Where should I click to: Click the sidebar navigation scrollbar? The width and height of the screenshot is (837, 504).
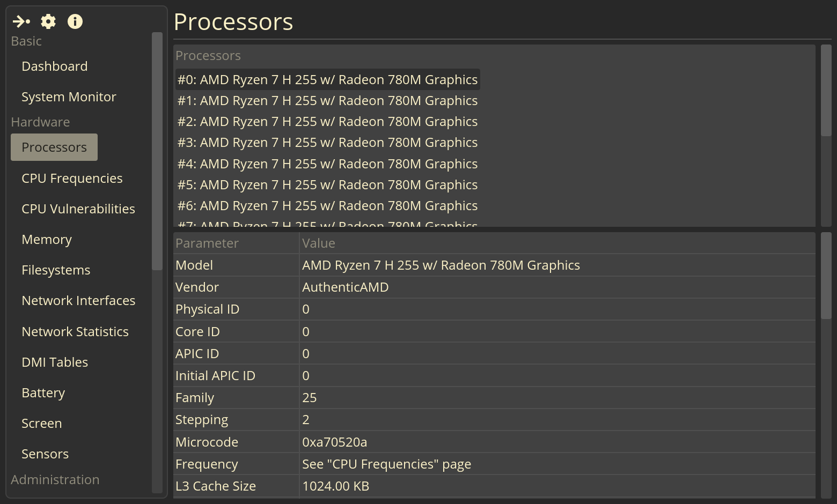tap(157, 151)
